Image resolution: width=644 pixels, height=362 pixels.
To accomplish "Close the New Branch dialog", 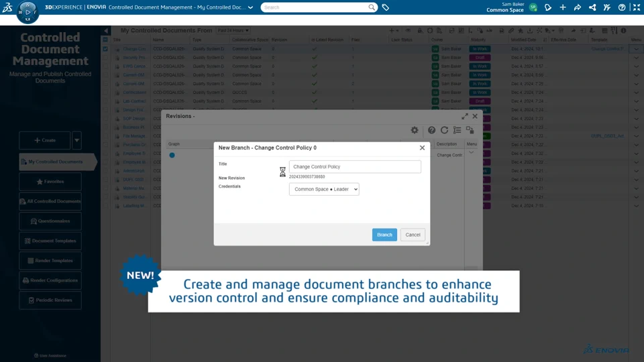I will [422, 147].
